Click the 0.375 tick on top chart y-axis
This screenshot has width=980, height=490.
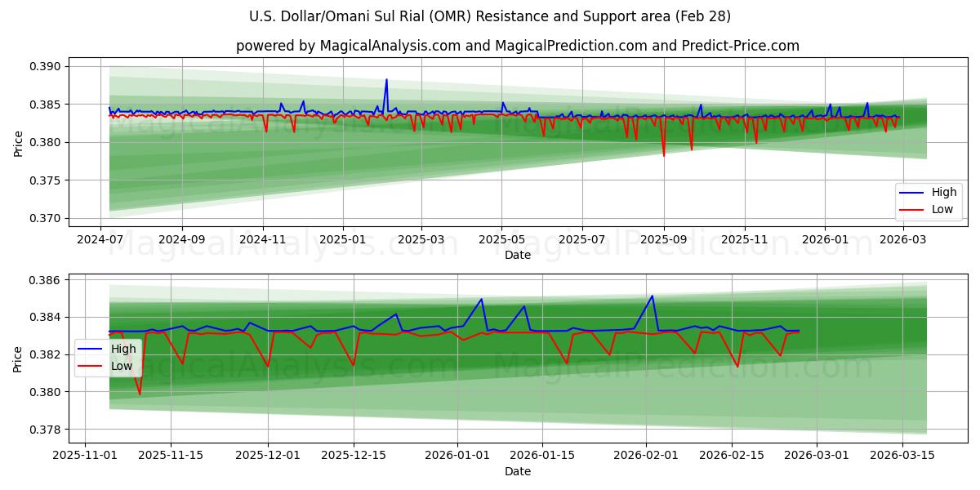click(46, 180)
